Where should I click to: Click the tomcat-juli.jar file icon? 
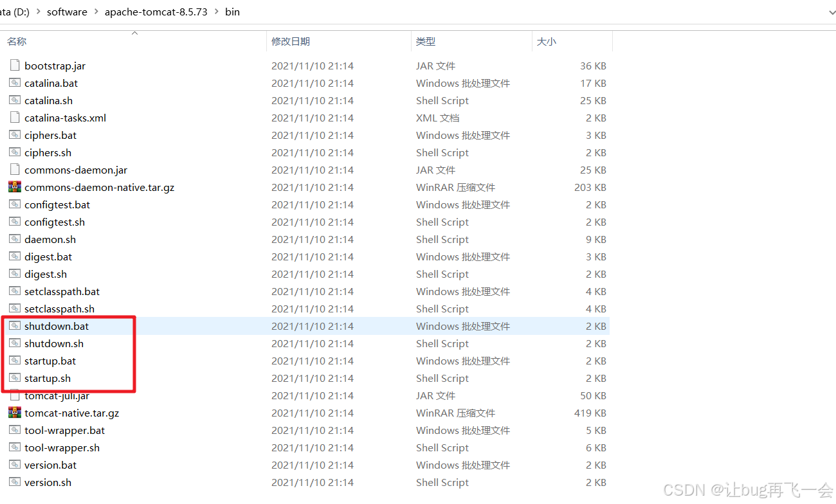tap(14, 395)
